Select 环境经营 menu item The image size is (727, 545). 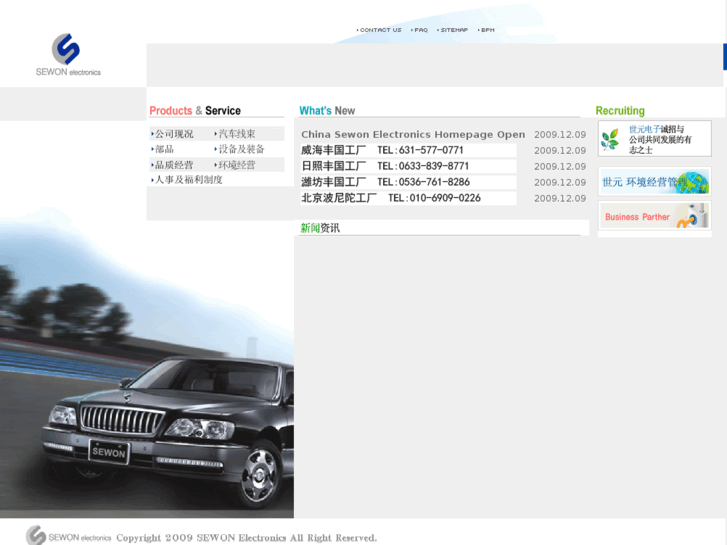[x=235, y=165]
